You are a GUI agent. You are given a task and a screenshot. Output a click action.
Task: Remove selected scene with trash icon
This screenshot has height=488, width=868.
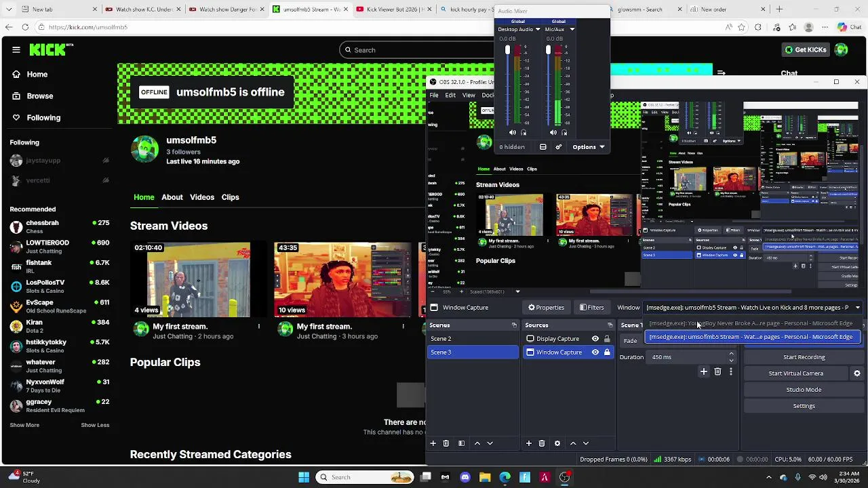[x=446, y=443]
